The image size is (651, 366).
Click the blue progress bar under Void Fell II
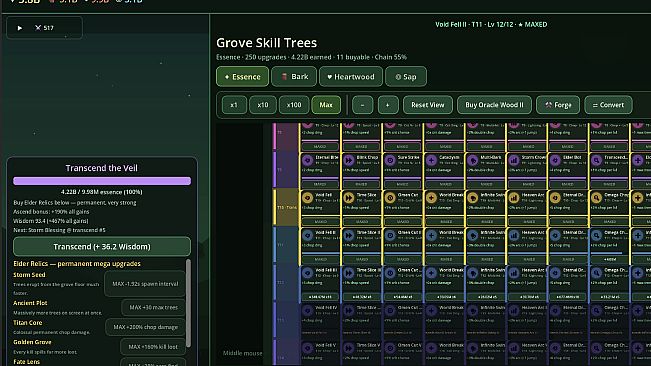click(320, 253)
